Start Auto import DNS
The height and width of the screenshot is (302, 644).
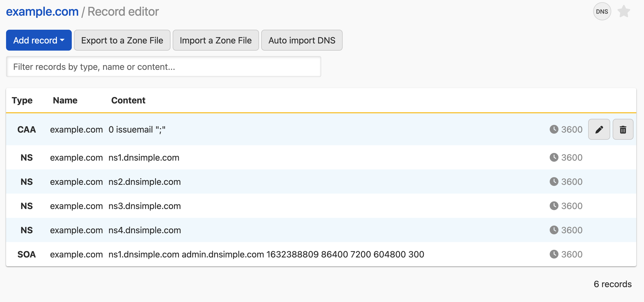(302, 40)
